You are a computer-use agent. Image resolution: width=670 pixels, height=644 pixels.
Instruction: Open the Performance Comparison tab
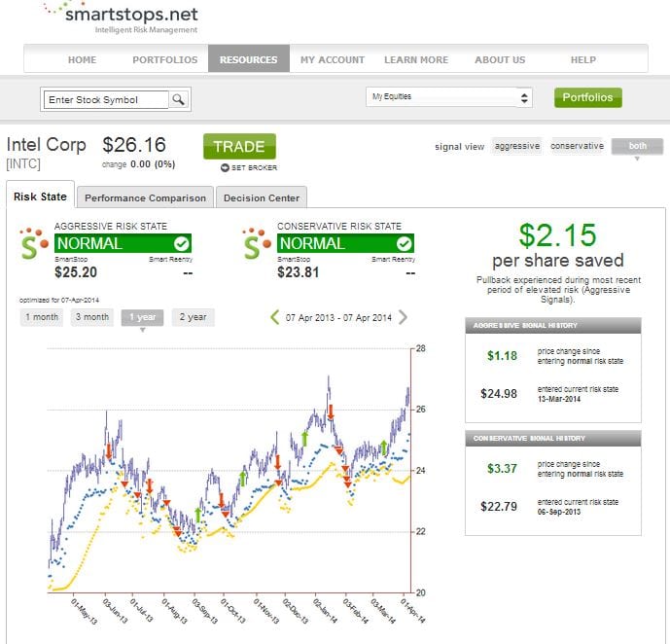(x=145, y=197)
